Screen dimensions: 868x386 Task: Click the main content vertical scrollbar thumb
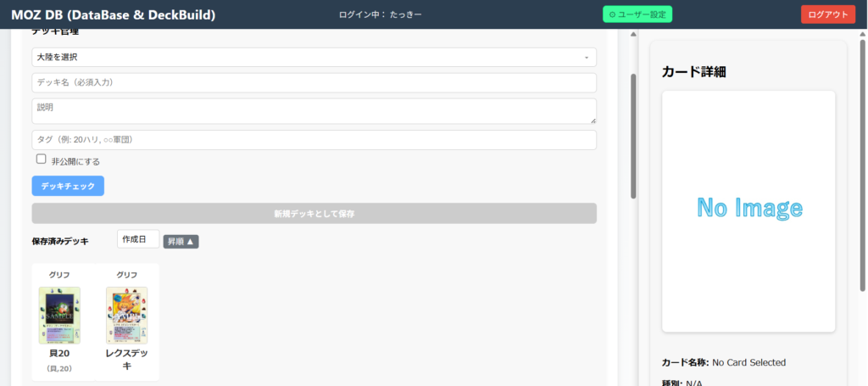[x=633, y=136]
